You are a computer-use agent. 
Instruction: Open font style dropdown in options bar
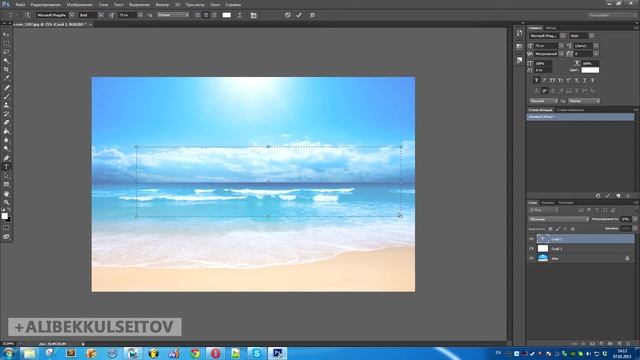(x=101, y=15)
